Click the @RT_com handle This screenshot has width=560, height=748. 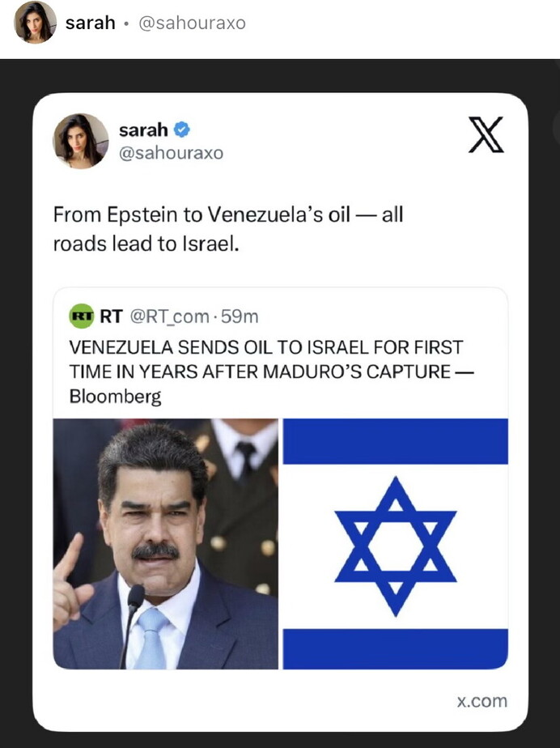[169, 317]
